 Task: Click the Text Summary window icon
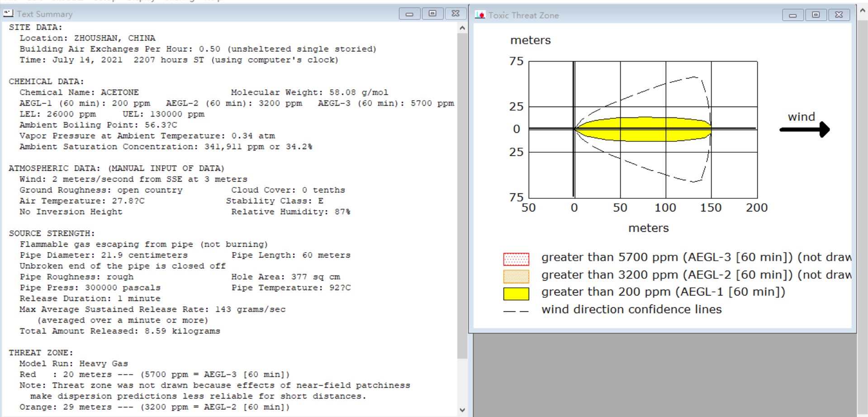click(x=8, y=14)
